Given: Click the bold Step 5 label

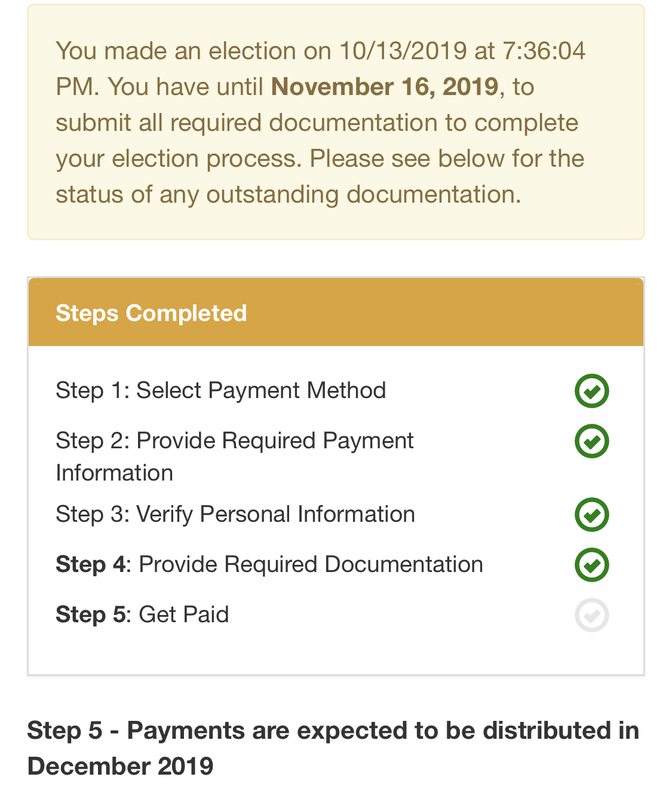Looking at the screenshot, I should coord(91,614).
